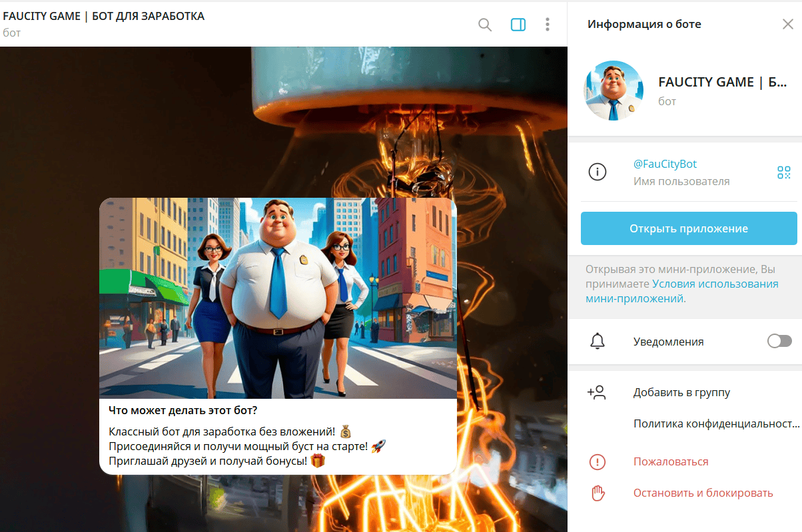Click the add-person icon for group adding

tap(597, 392)
